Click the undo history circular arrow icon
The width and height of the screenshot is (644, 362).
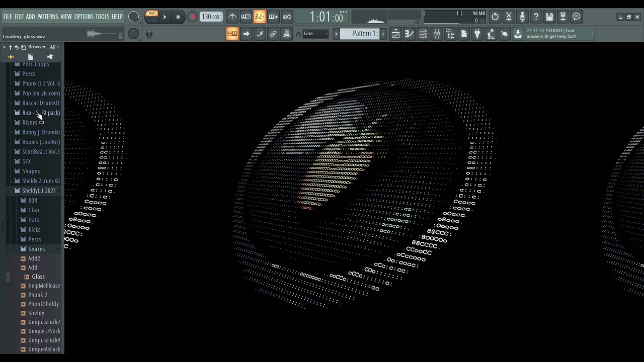coord(495,17)
